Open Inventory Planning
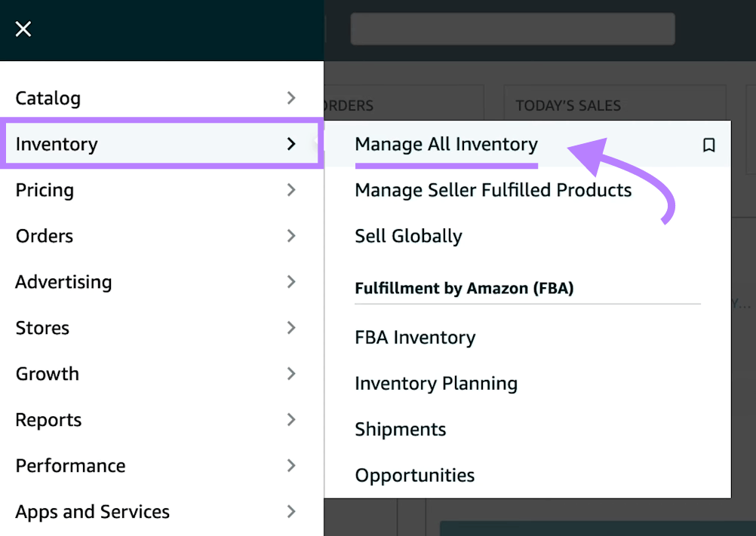The width and height of the screenshot is (756, 536). pos(436,384)
